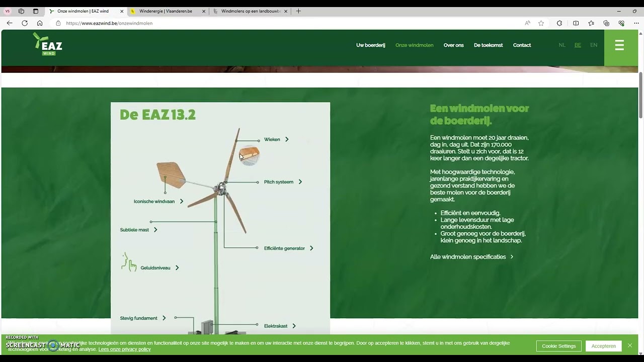
Task: Expand the Wieken hotspot
Action: (x=276, y=139)
